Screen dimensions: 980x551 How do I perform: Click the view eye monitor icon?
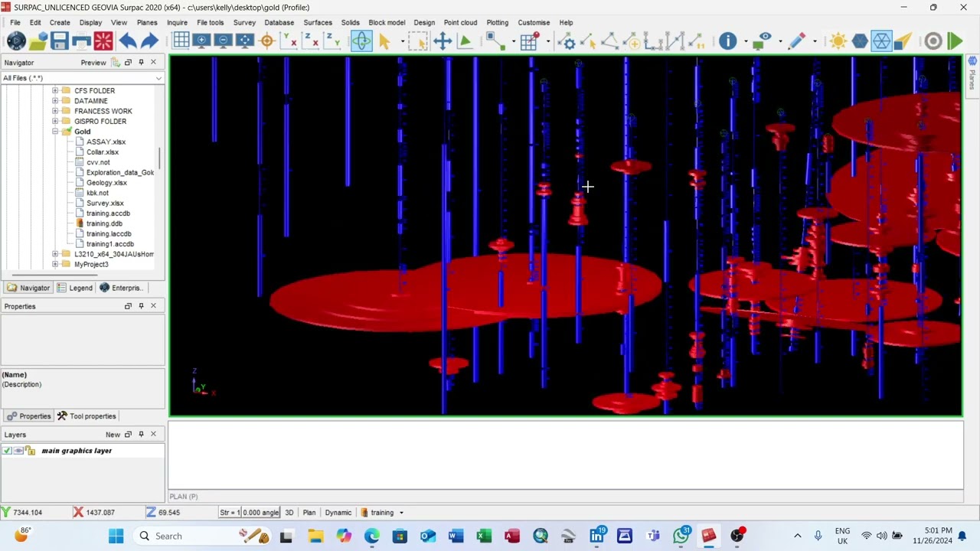pos(763,41)
